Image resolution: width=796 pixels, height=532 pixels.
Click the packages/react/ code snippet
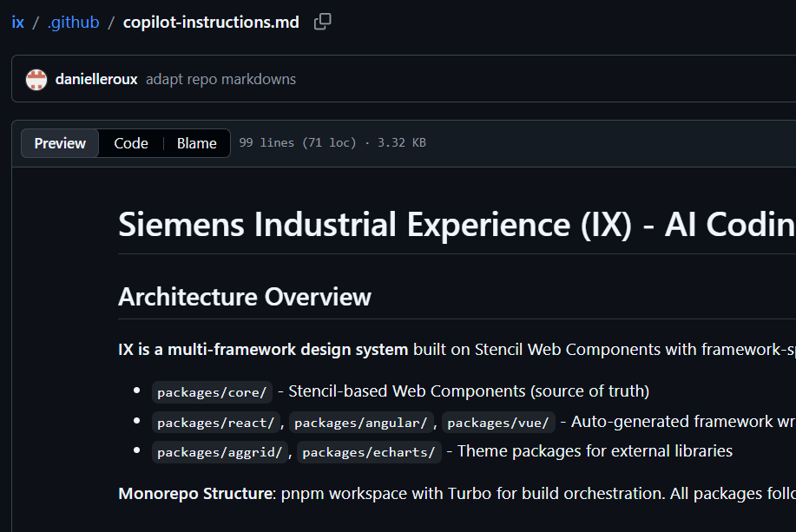[215, 422]
